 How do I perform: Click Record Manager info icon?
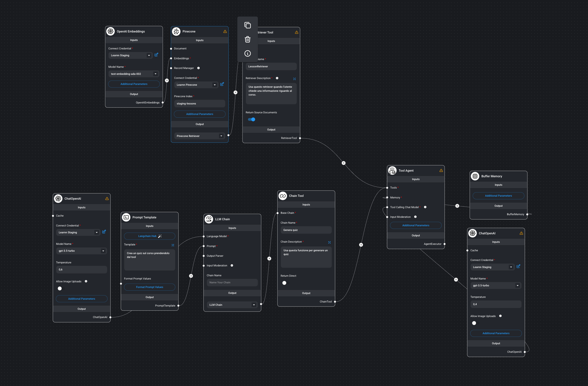click(x=198, y=68)
